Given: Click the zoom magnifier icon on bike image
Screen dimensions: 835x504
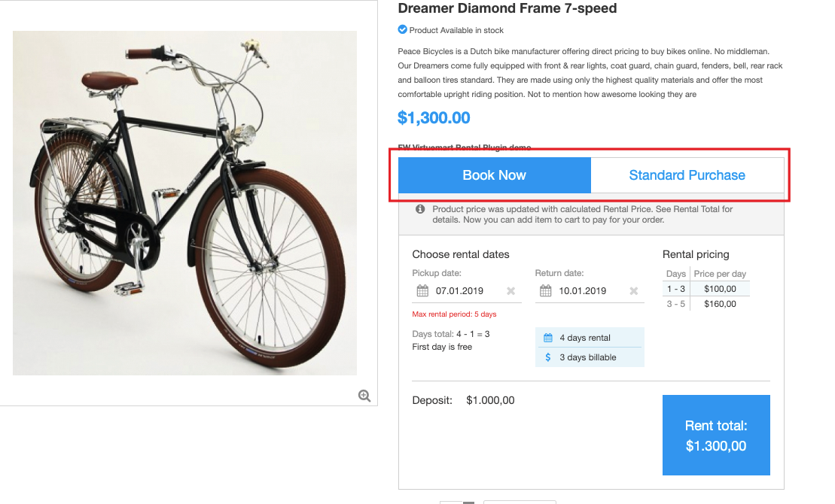Looking at the screenshot, I should (364, 396).
